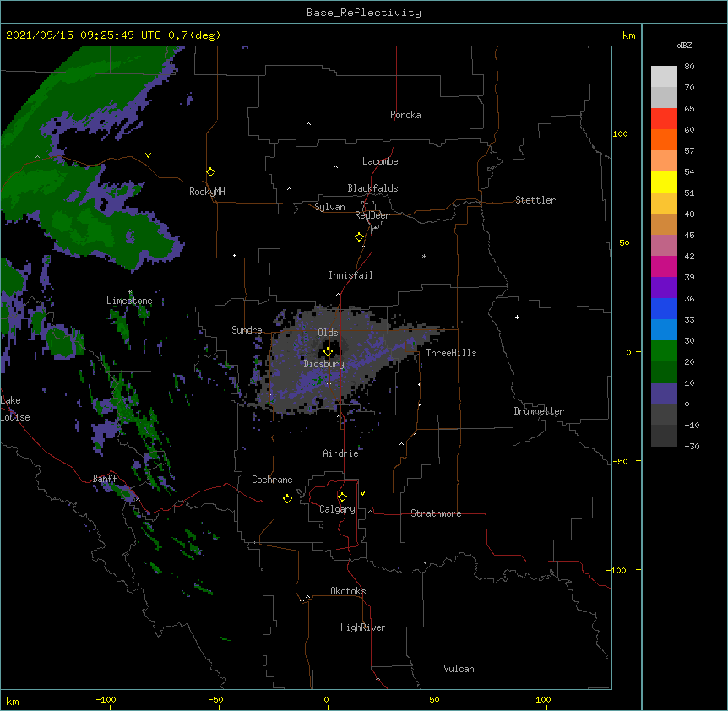Click the Drumheller label

click(539, 411)
